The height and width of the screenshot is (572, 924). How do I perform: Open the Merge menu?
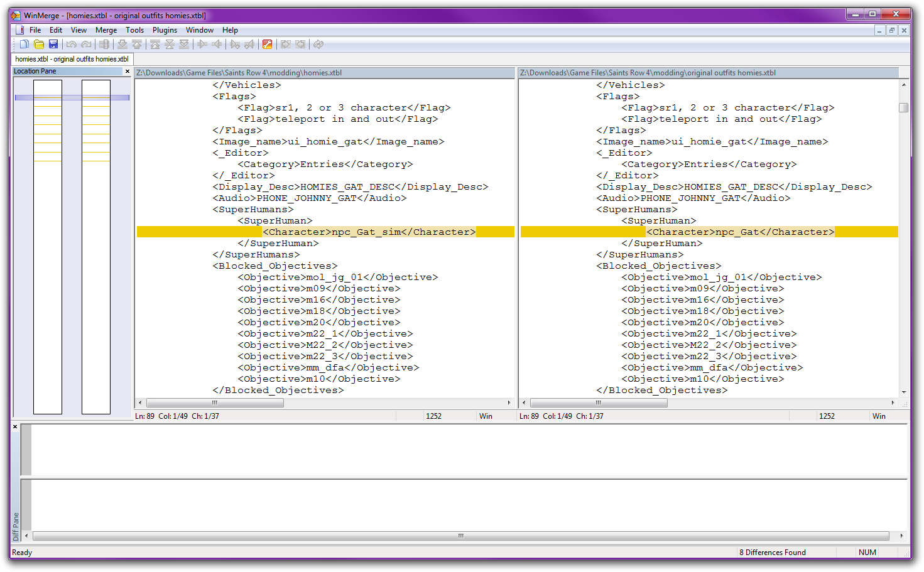[x=106, y=30]
